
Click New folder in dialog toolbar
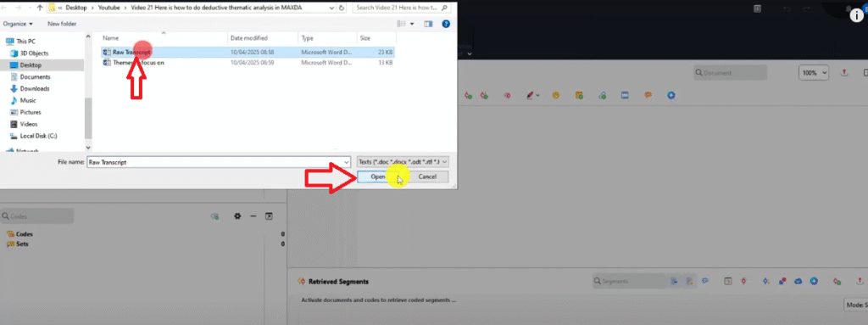(62, 24)
